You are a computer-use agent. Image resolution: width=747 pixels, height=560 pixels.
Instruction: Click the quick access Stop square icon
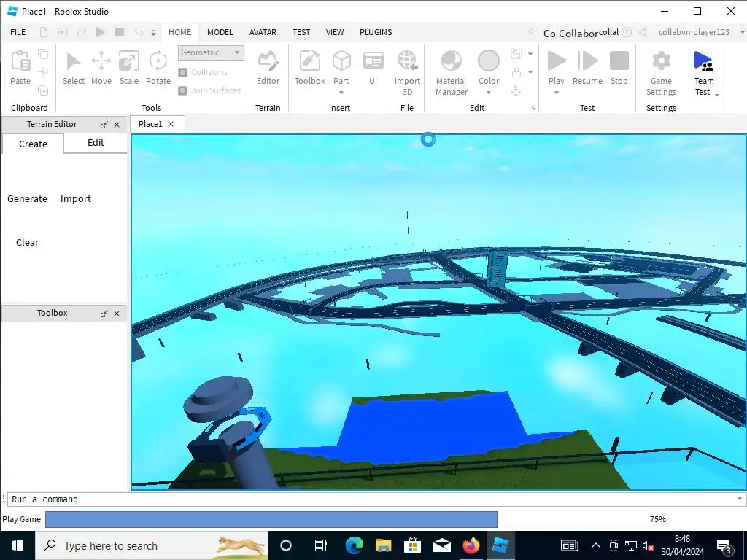click(120, 32)
